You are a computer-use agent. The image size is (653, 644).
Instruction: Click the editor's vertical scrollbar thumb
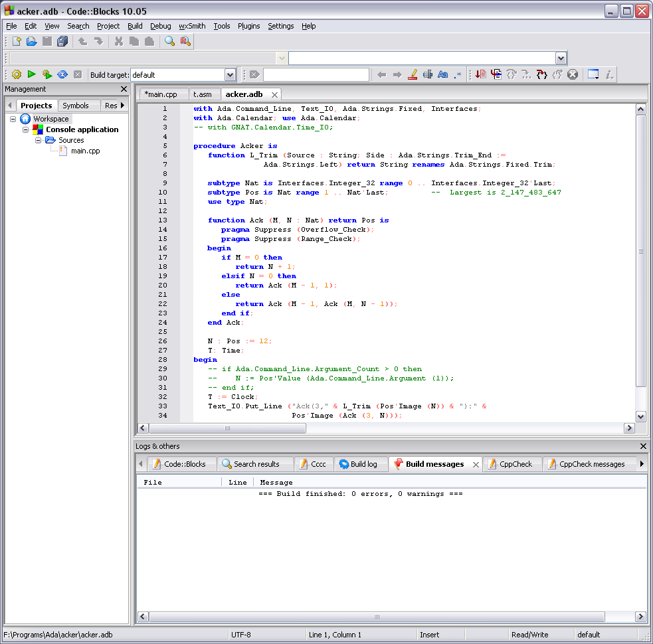click(640, 251)
